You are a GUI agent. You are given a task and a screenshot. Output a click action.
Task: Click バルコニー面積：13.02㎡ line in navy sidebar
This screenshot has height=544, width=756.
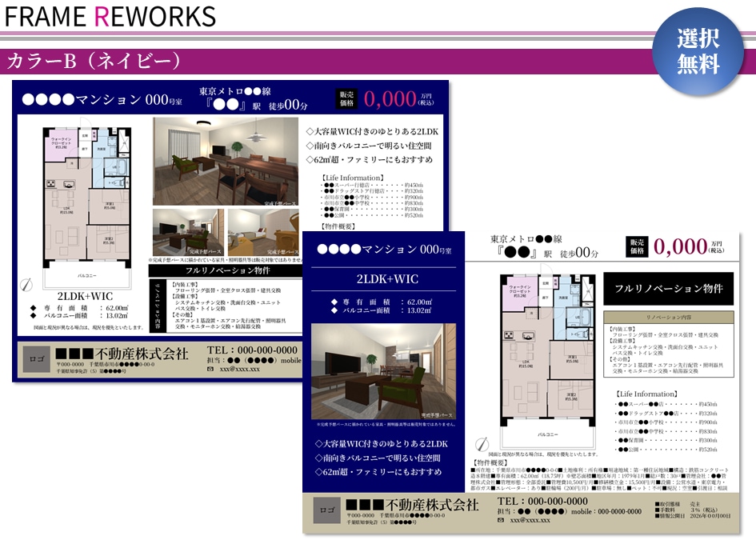[x=382, y=310]
